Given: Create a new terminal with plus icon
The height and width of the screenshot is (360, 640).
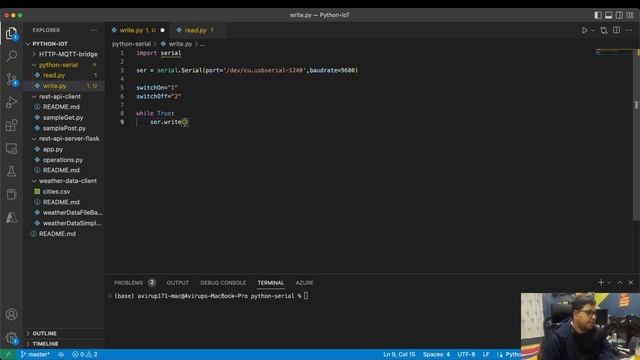Looking at the screenshot, I should (x=600, y=282).
